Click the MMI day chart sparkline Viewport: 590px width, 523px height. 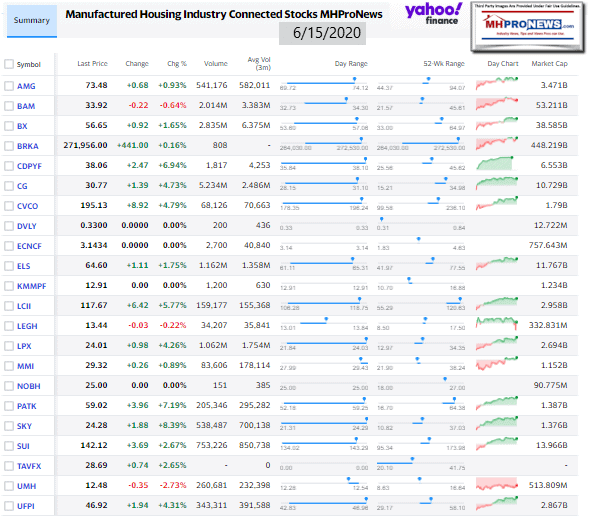[x=497, y=363]
